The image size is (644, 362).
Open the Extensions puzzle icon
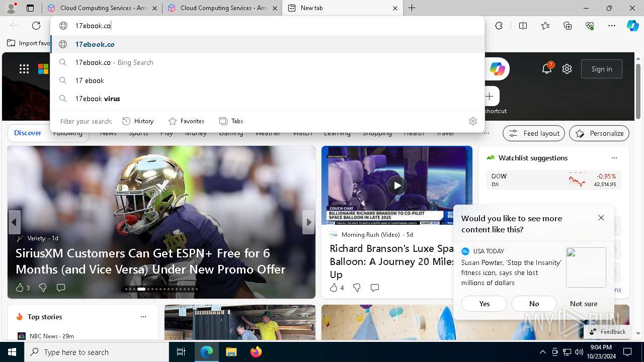[499, 26]
